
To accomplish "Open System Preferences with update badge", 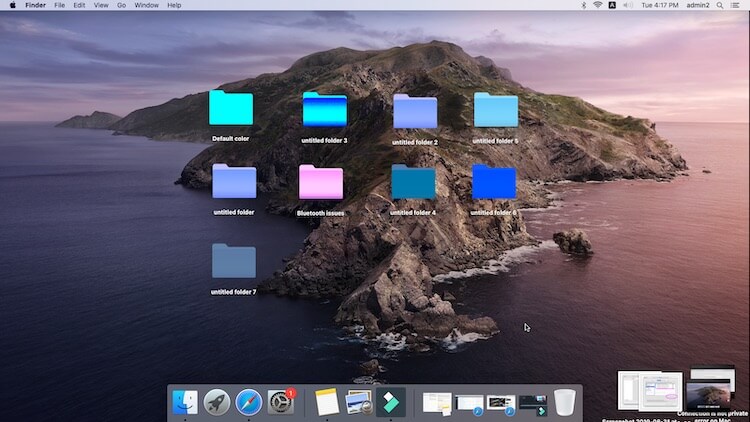I will 281,402.
